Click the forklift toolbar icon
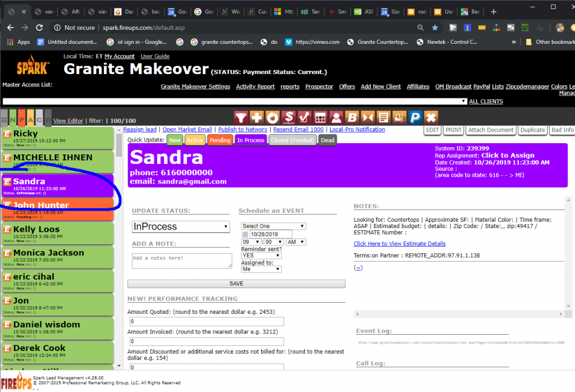Image resolution: width=575 pixels, height=392 pixels. (x=399, y=118)
